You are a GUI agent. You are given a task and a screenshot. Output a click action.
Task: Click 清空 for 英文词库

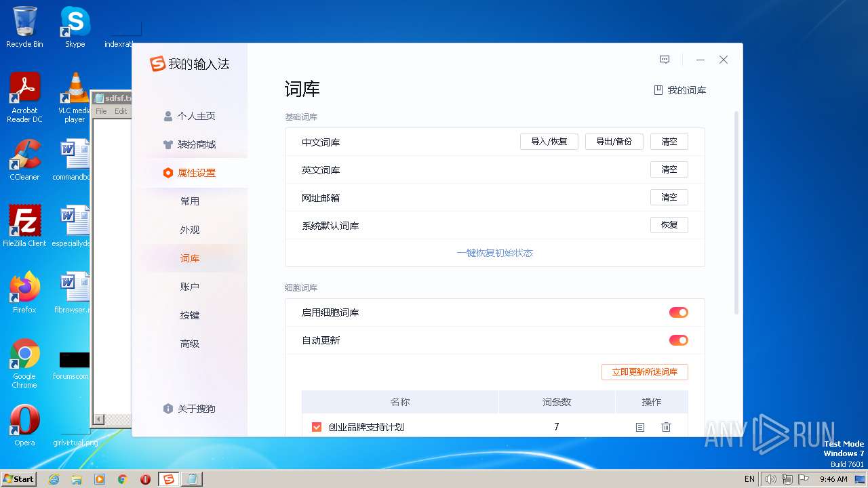coord(669,169)
